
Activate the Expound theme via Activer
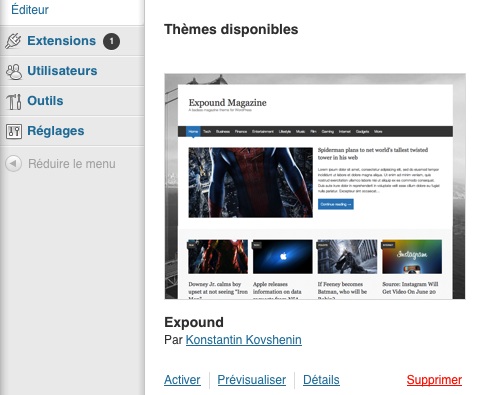point(182,380)
